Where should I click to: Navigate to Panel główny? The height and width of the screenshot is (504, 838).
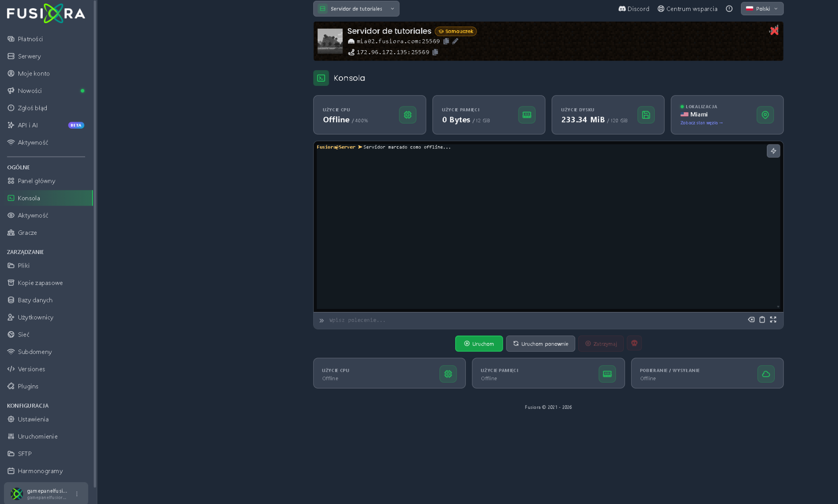(x=46, y=181)
